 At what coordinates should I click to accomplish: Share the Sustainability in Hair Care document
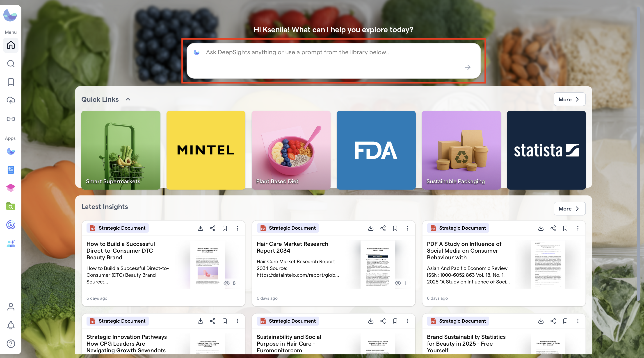pos(383,321)
